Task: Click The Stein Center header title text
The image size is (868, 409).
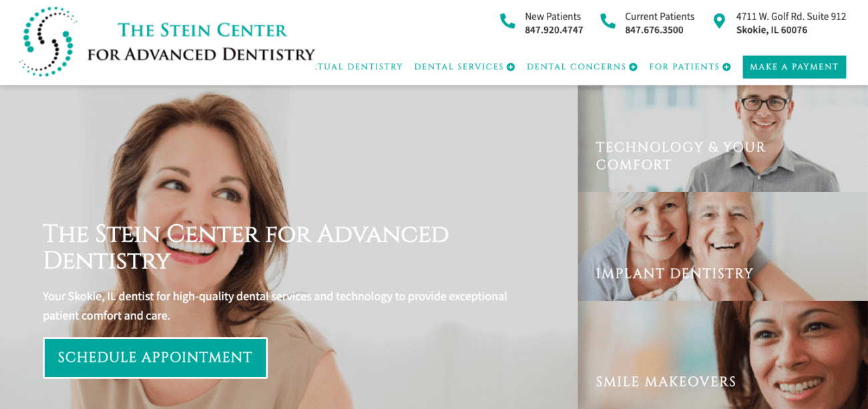Action: (x=202, y=30)
